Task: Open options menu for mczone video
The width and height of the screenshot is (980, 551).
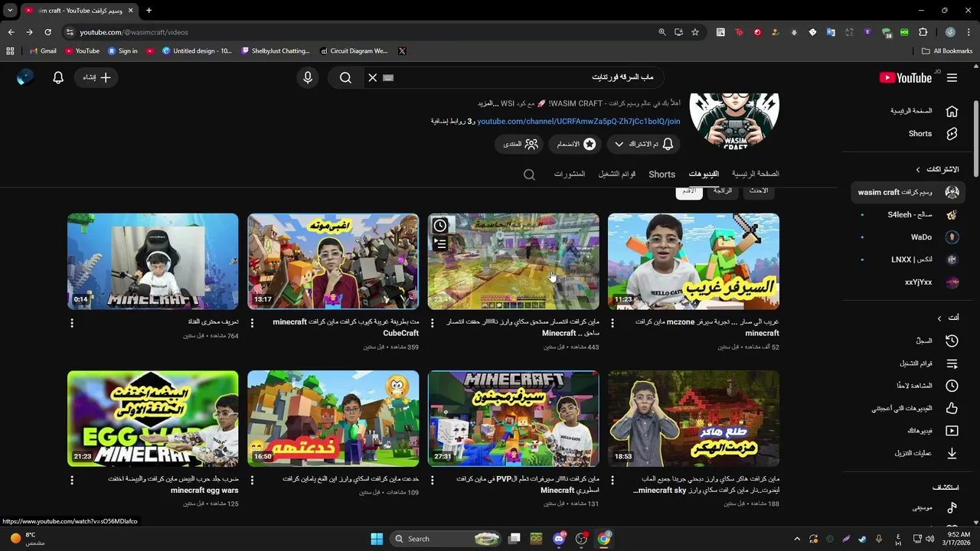Action: (612, 323)
